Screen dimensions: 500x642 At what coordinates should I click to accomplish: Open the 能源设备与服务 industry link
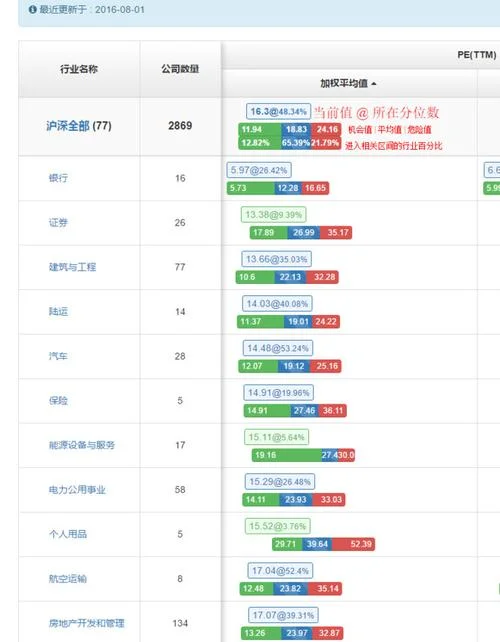[x=82, y=445]
